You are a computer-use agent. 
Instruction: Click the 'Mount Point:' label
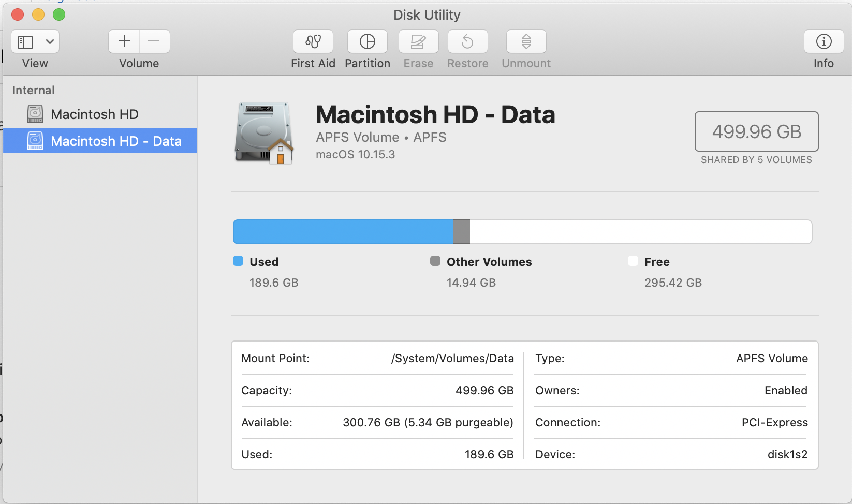(x=275, y=359)
